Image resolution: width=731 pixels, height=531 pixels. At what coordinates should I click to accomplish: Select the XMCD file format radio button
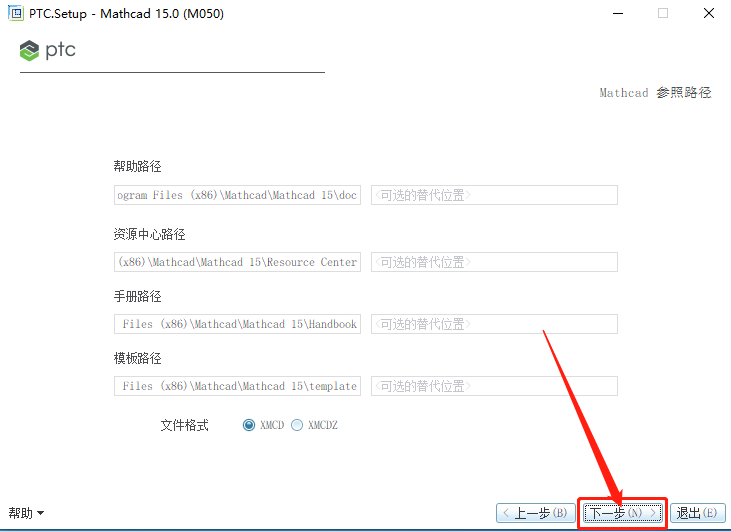pyautogui.click(x=249, y=425)
